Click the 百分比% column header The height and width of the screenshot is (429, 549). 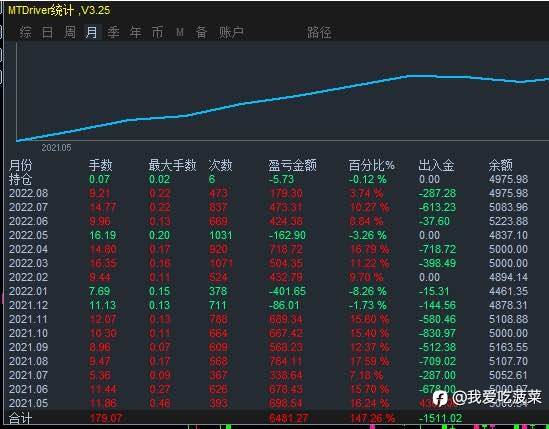tap(371, 165)
